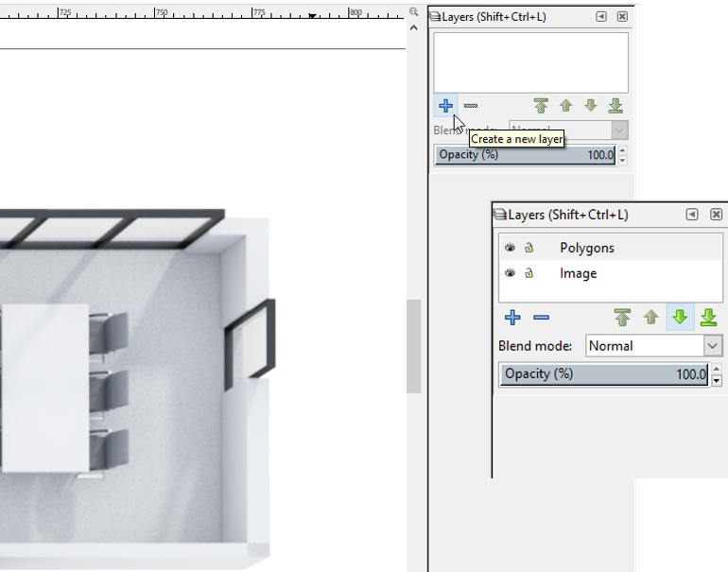Image resolution: width=728 pixels, height=572 pixels.
Task: Decrease opacity with floating panel's down stepper
Action: click(717, 381)
